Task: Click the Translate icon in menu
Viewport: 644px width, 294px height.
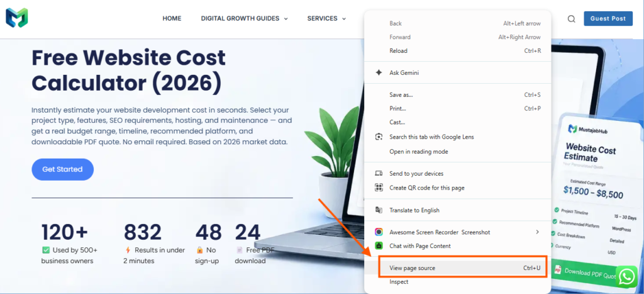Action: coord(379,210)
